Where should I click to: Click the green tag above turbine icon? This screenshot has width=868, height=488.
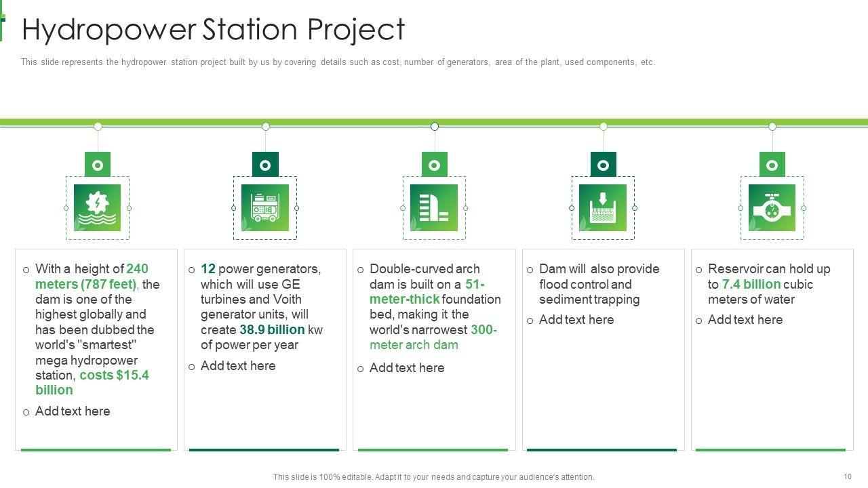(98, 165)
